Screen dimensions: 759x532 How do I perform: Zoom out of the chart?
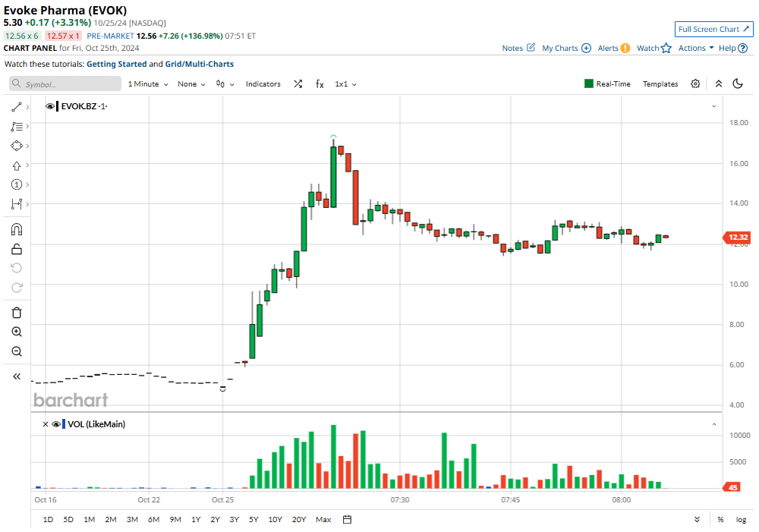[x=17, y=351]
